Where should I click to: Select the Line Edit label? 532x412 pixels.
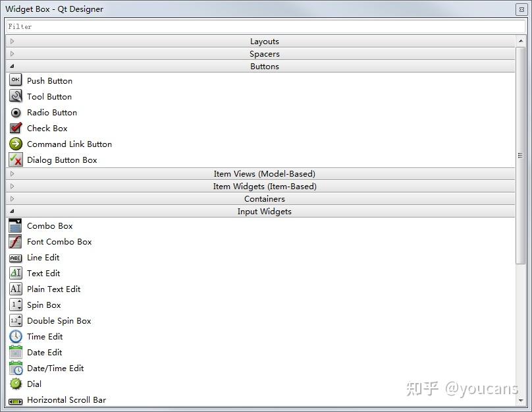click(43, 258)
